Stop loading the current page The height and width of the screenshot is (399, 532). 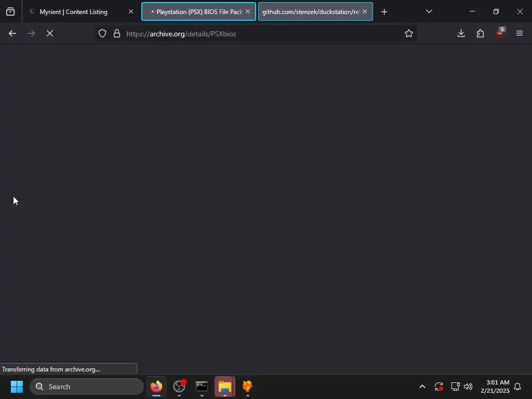point(50,33)
